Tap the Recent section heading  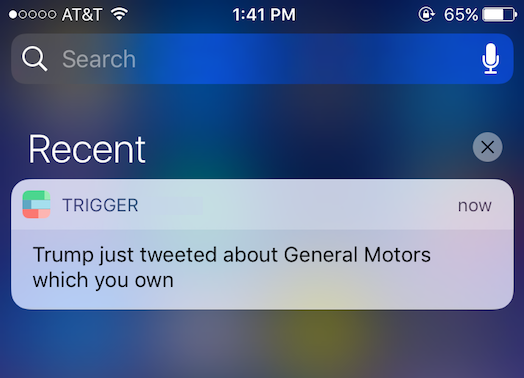(x=87, y=149)
